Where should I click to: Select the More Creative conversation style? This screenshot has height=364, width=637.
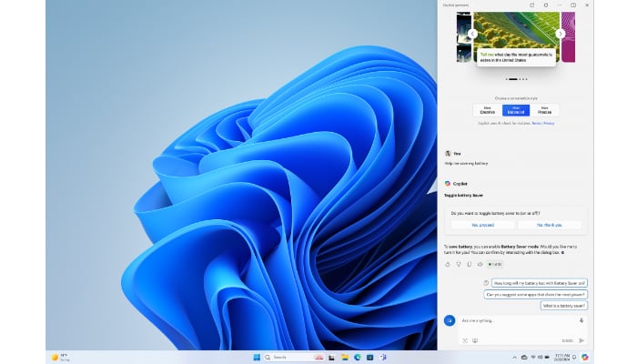[x=488, y=110]
